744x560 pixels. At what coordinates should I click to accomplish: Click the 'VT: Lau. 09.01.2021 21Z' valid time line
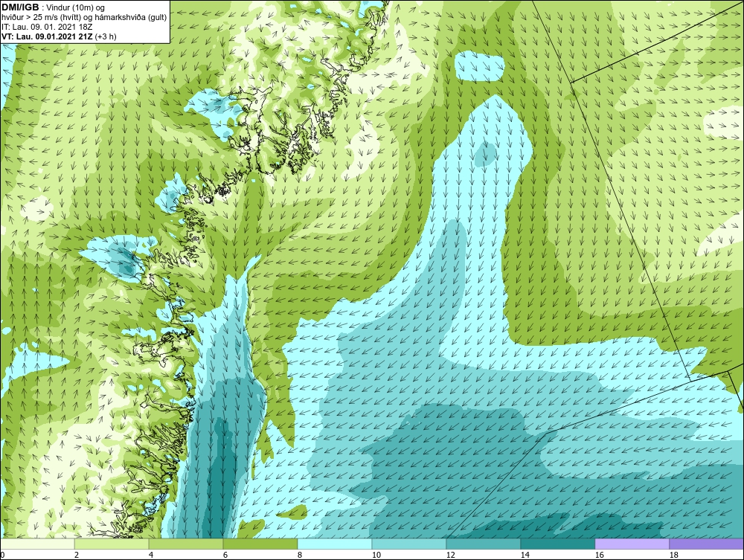(48, 36)
